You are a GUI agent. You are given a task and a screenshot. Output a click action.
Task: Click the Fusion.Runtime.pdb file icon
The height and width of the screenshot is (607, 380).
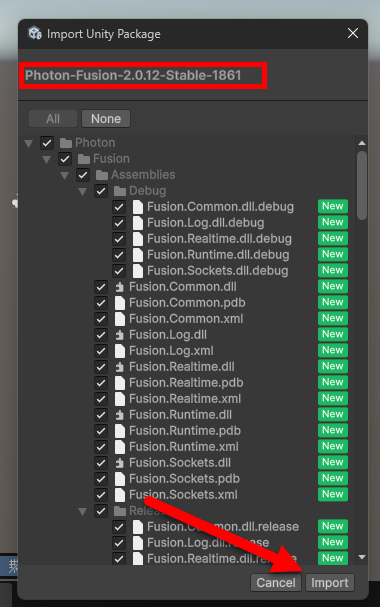click(120, 431)
